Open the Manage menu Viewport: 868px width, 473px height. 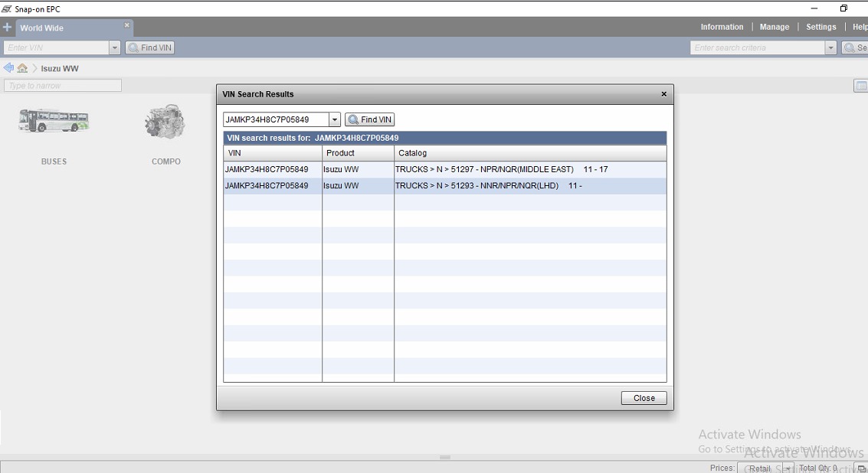point(775,27)
